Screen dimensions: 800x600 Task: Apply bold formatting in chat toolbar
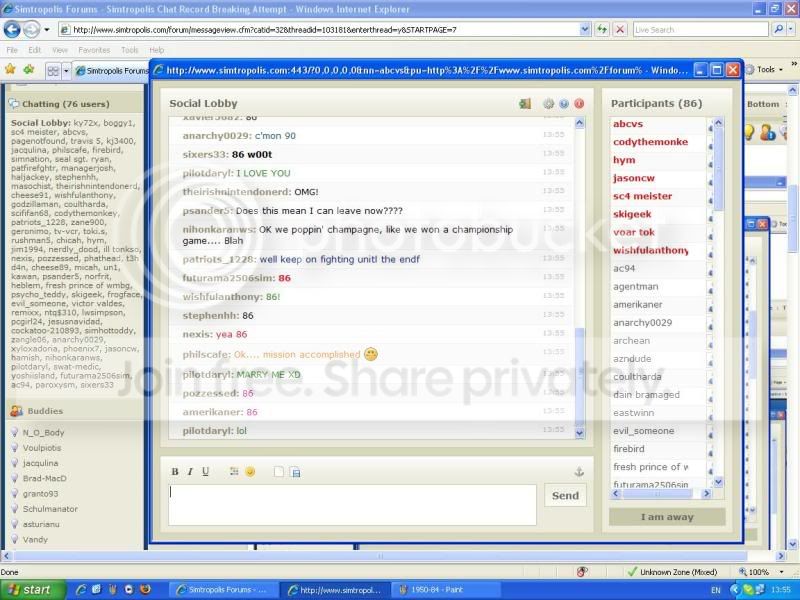(175, 471)
